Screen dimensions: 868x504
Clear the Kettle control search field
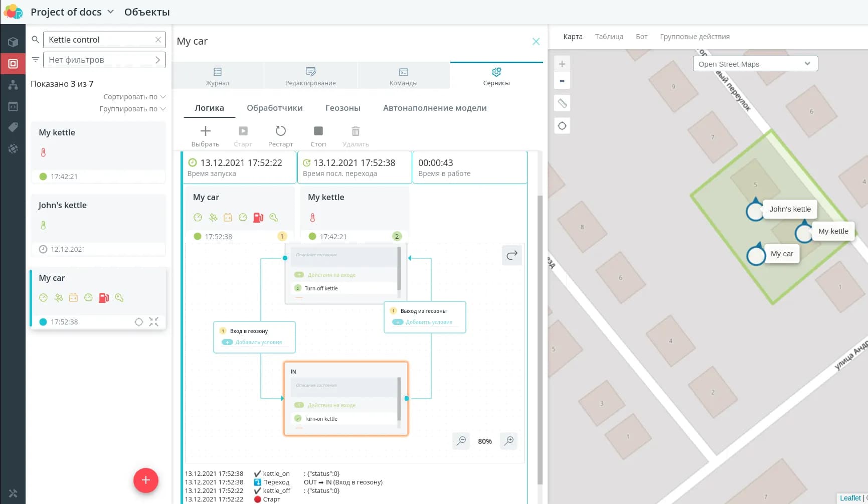[x=158, y=40]
